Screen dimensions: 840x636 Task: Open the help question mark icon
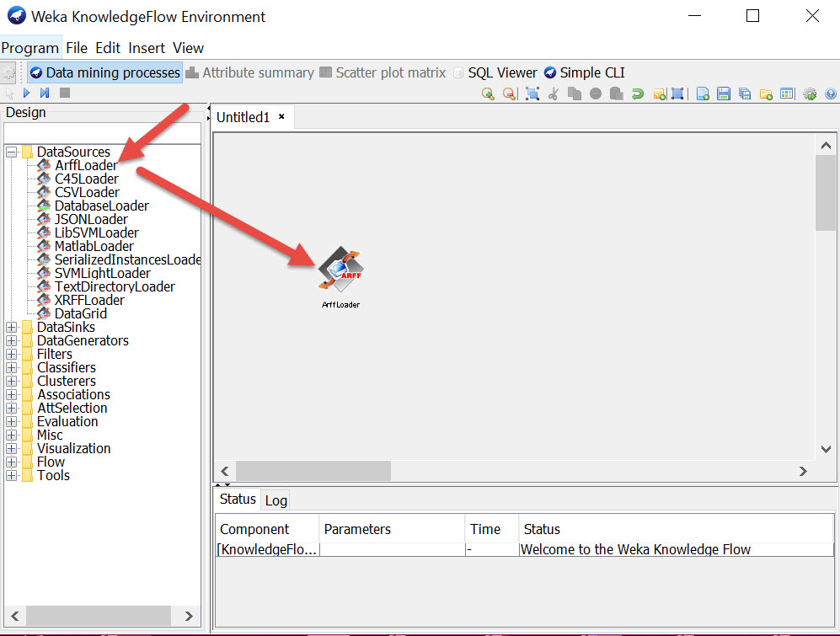831,94
